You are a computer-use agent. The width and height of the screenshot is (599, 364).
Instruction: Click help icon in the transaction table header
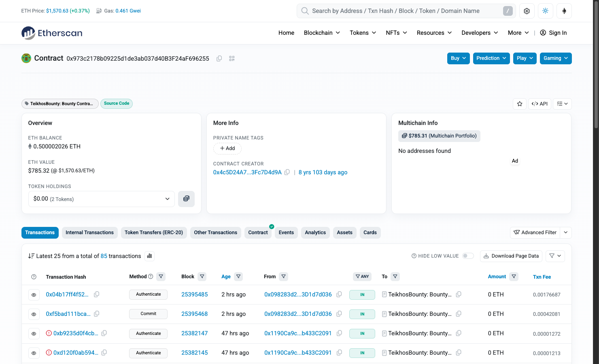(x=34, y=277)
